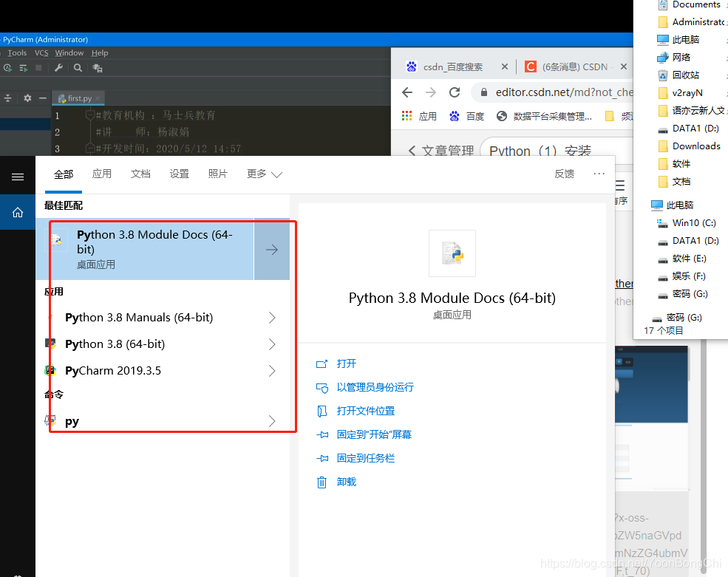Screen dimensions: 728x577
Task: Expand the 更多 dropdown in search
Action: pyautogui.click(x=264, y=174)
